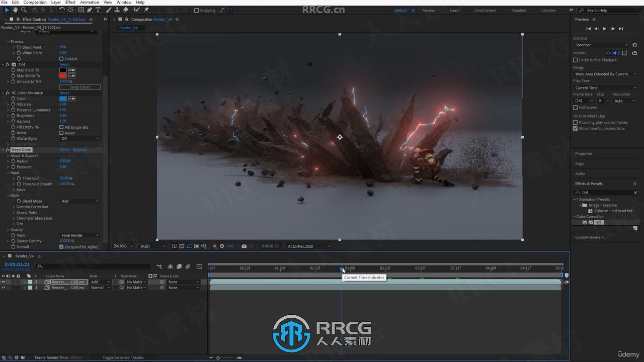The image size is (644, 362).
Task: Open the viewer magnification dropdown 56.8%
Action: (124, 246)
